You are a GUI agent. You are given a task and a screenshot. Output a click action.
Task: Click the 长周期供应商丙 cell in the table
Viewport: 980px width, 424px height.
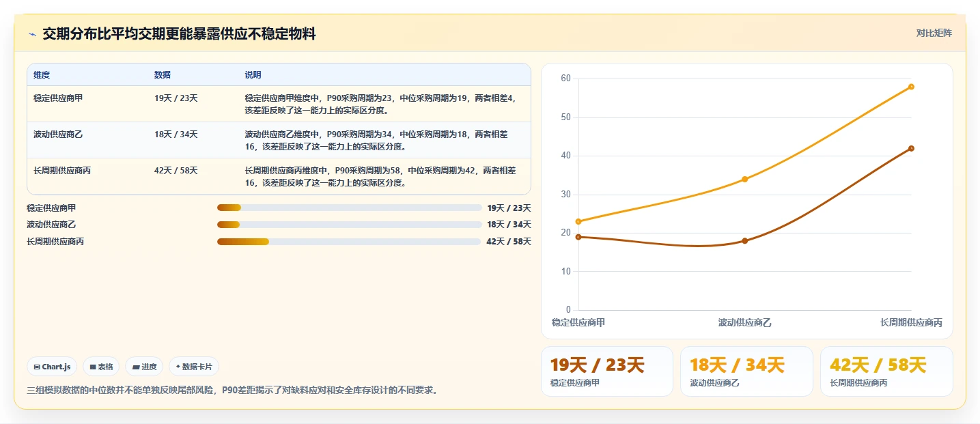click(62, 171)
